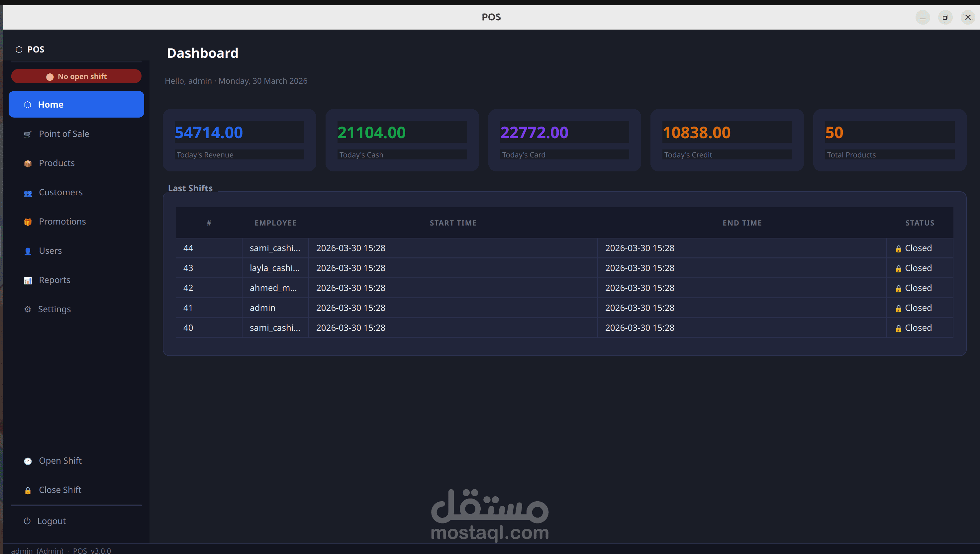Click the power icon beside Logout
The width and height of the screenshot is (980, 554).
(x=27, y=521)
